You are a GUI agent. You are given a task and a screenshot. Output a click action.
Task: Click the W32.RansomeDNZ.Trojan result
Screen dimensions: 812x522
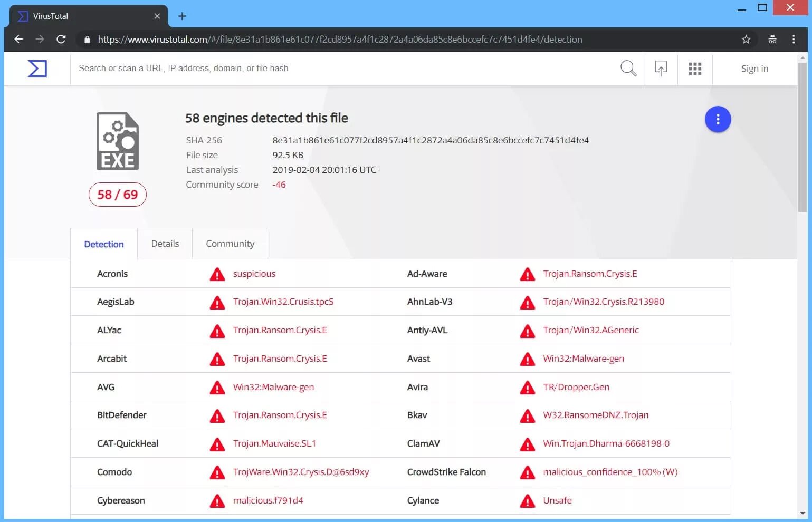pyautogui.click(x=596, y=415)
